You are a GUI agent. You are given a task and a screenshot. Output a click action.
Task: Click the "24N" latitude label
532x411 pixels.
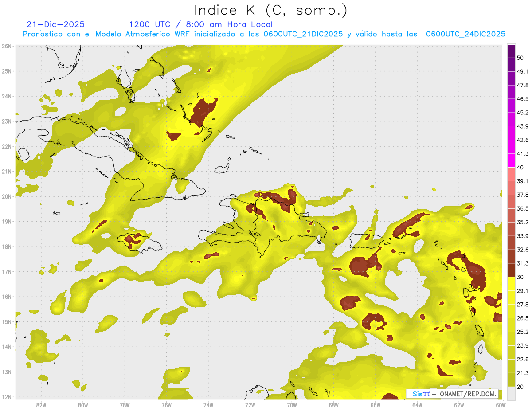click(7, 96)
